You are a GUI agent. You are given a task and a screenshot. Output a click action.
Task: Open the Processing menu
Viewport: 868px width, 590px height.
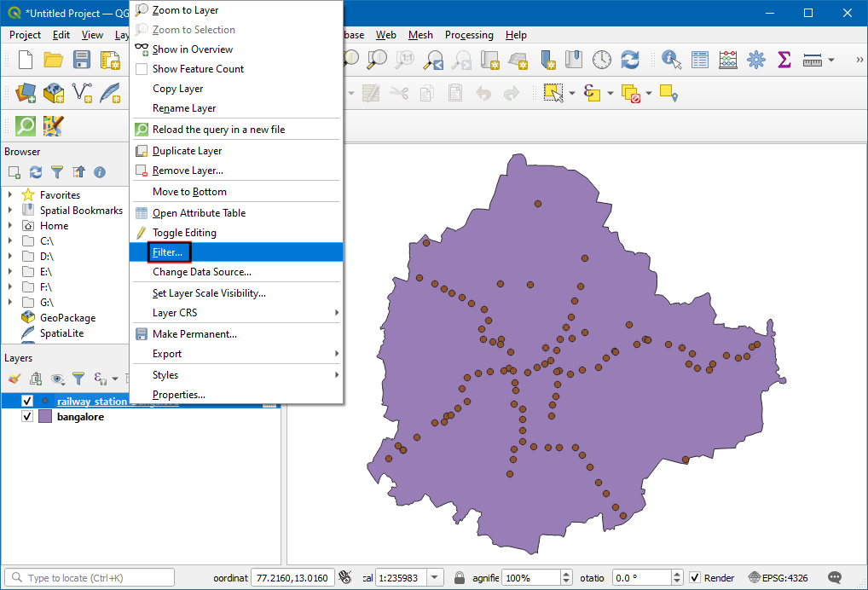[x=468, y=35]
